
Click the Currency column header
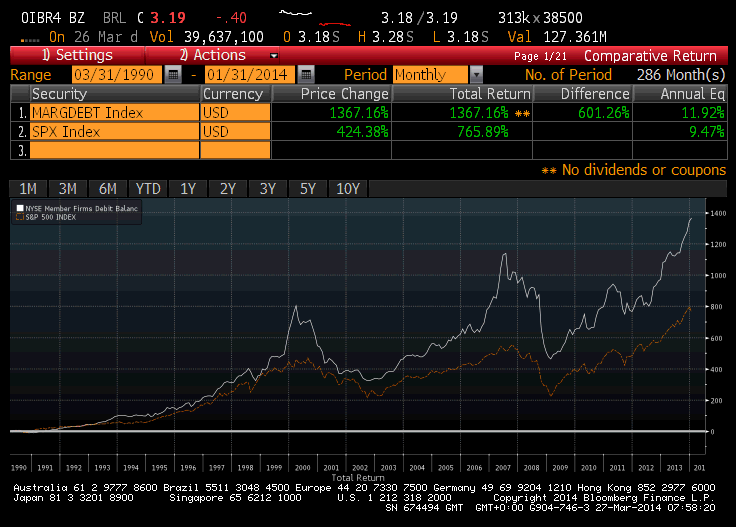click(236, 94)
